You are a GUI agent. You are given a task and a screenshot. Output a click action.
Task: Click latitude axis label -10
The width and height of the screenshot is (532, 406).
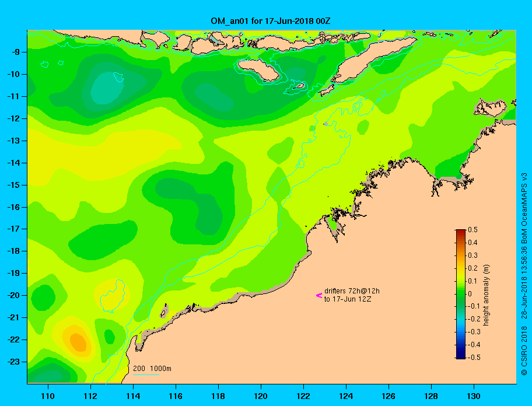tap(13, 74)
